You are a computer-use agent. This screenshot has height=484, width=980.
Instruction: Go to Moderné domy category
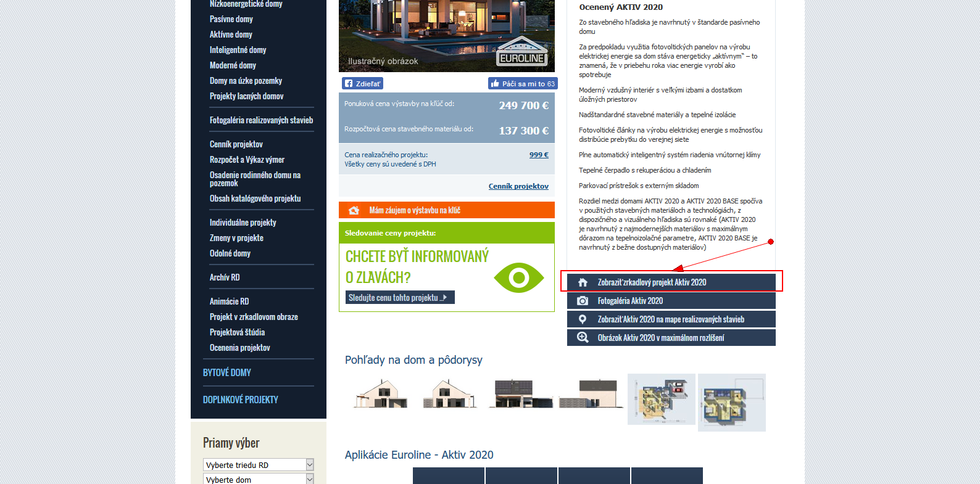[x=233, y=65]
